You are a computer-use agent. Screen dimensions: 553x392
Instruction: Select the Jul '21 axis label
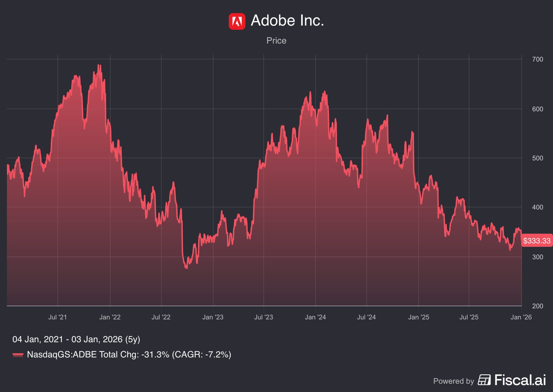[58, 317]
